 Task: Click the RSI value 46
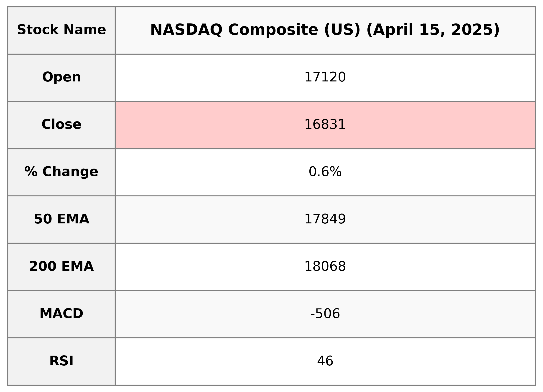click(x=325, y=361)
